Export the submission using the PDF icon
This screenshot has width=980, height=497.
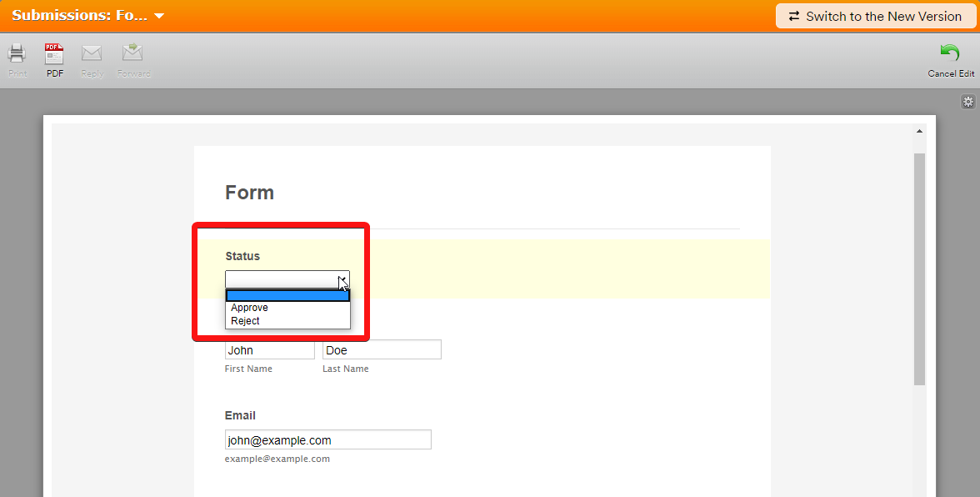pos(54,55)
